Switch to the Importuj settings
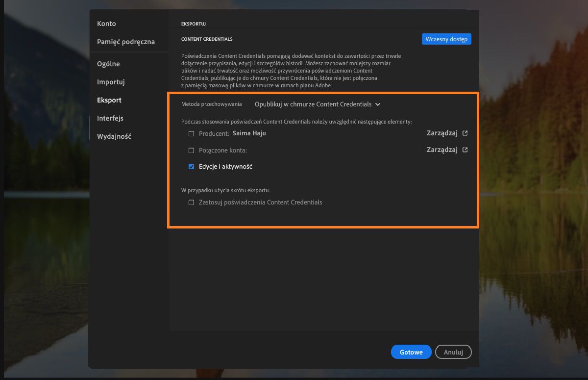The height and width of the screenshot is (380, 588). tap(110, 82)
